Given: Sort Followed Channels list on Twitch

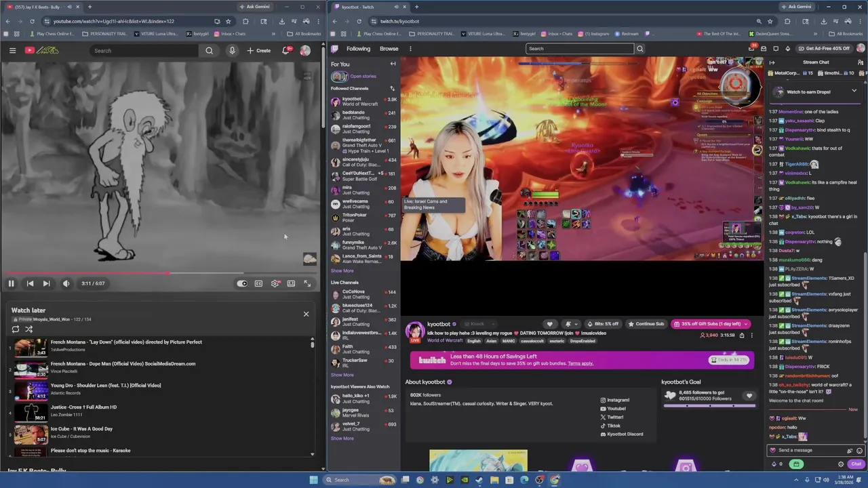Looking at the screenshot, I should 392,88.
